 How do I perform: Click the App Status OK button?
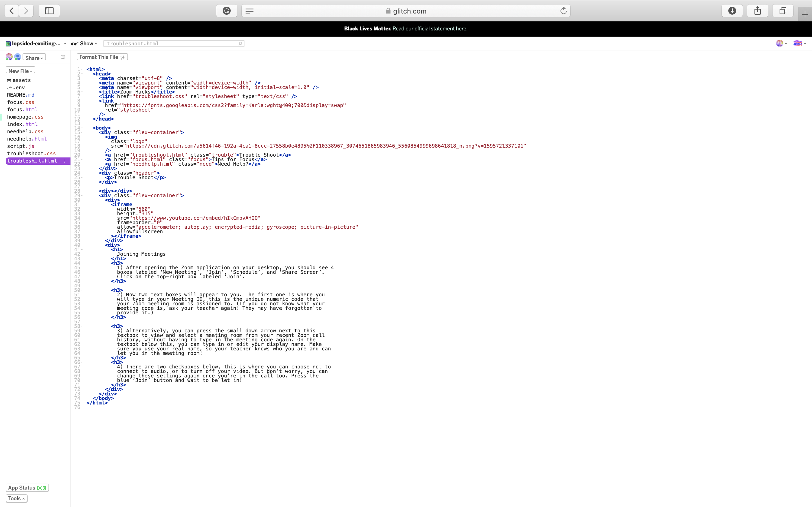click(x=27, y=488)
